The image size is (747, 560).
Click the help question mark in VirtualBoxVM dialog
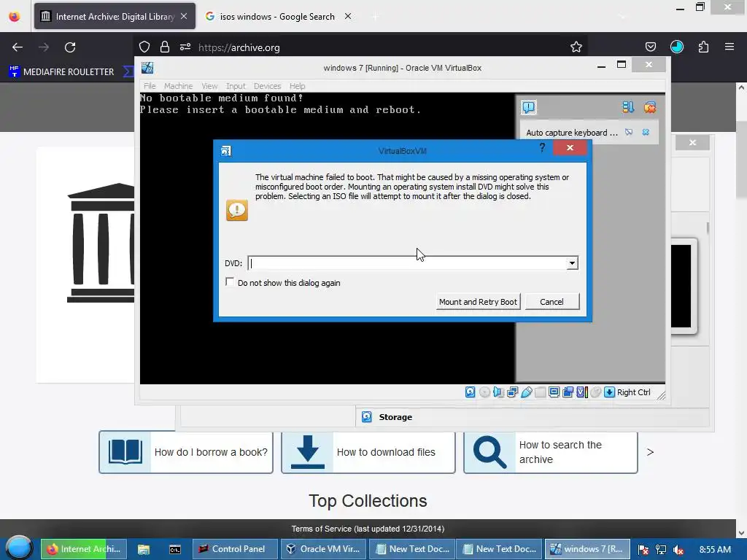pos(542,147)
